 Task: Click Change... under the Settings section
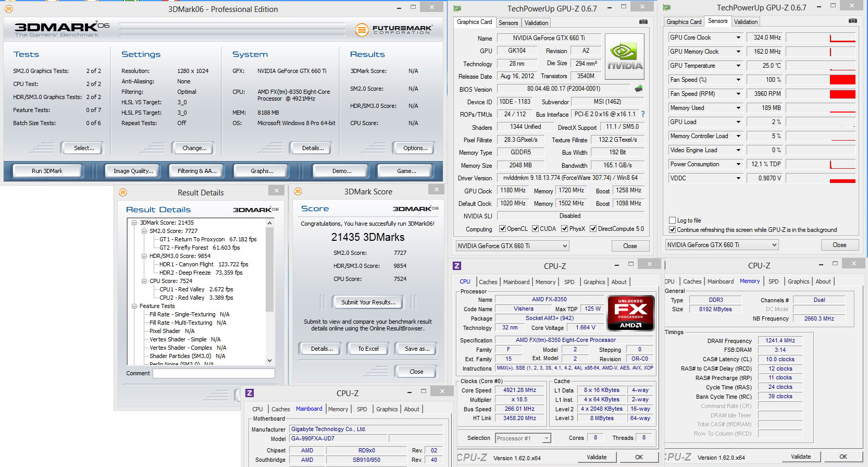point(194,148)
